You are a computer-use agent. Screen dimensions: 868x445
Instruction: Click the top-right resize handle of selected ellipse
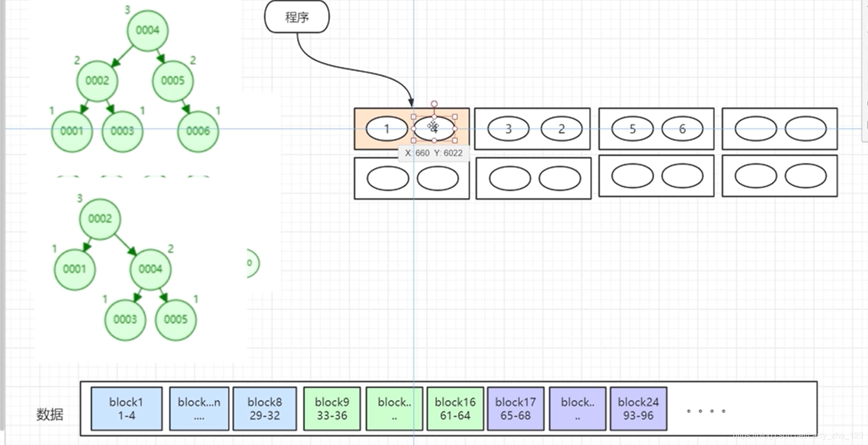pyautogui.click(x=455, y=117)
